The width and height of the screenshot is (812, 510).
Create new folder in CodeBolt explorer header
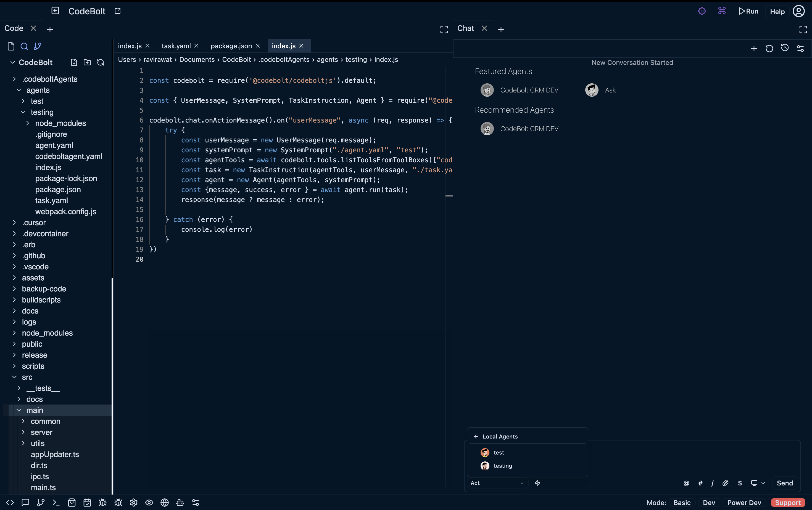click(87, 62)
